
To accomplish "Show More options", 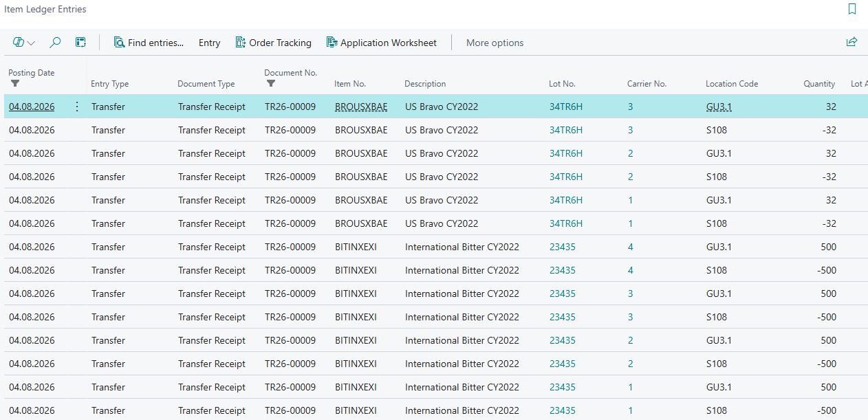I will point(495,43).
